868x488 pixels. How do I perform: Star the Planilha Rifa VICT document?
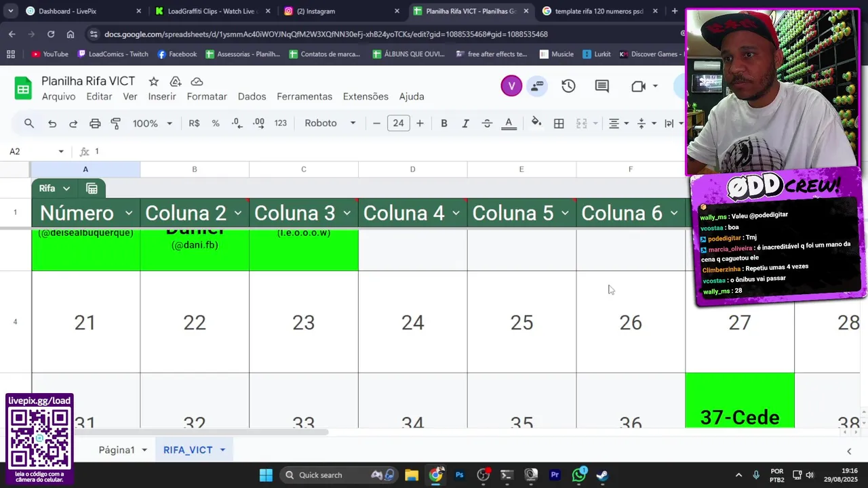coord(154,81)
